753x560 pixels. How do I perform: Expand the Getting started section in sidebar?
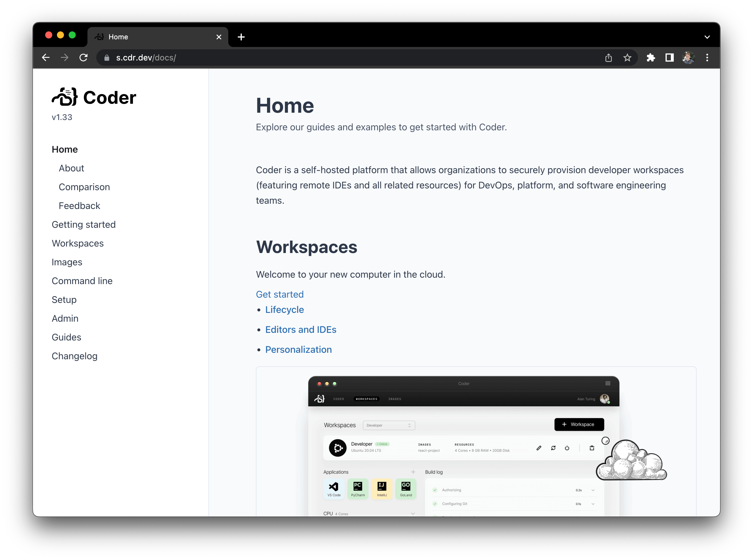tap(84, 224)
